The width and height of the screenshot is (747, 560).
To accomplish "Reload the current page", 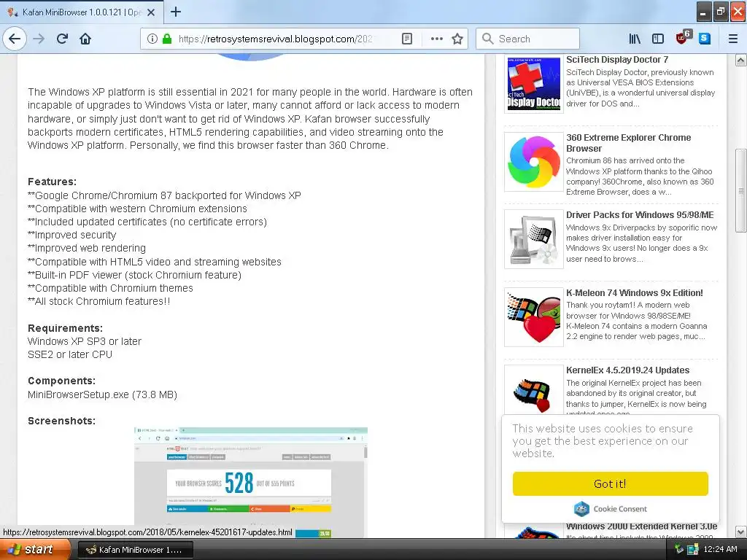I will click(x=63, y=39).
